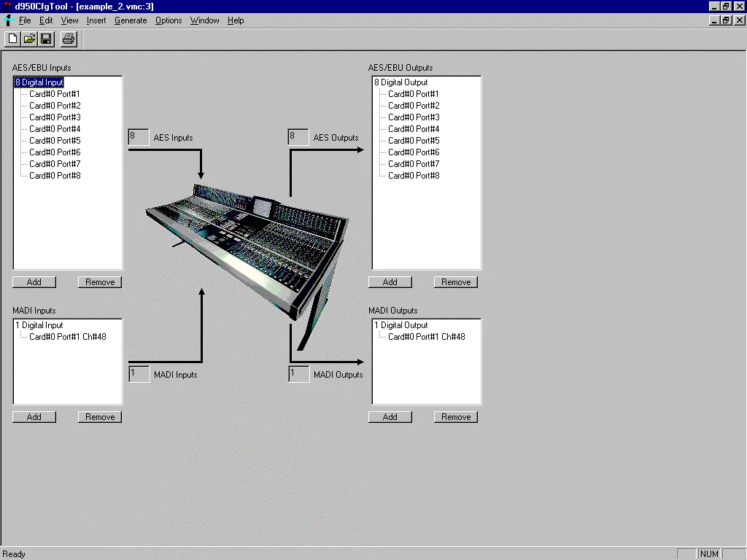Click Remove under AES/EBU Outputs
Screen dimensions: 747x560
pos(456,282)
